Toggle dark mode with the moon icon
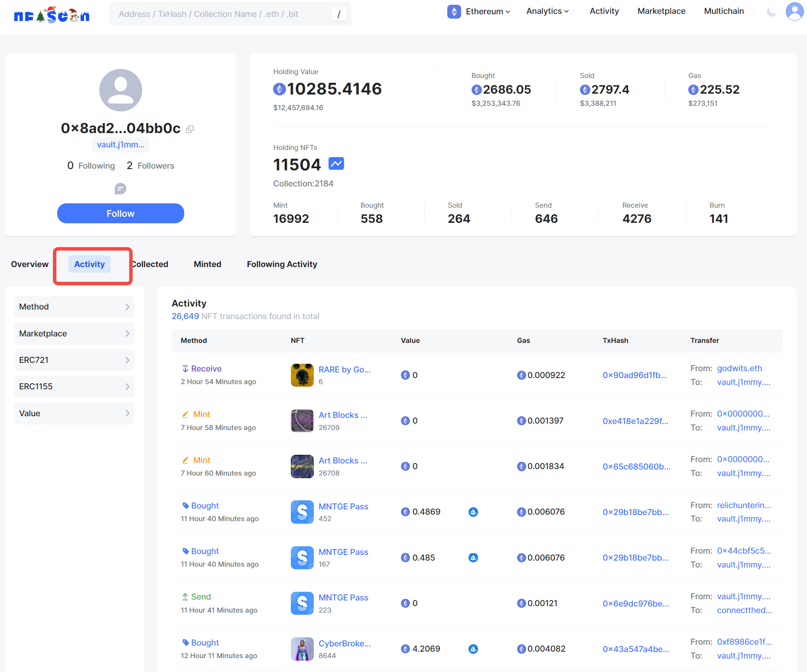Image resolution: width=807 pixels, height=672 pixels. pyautogui.click(x=771, y=12)
